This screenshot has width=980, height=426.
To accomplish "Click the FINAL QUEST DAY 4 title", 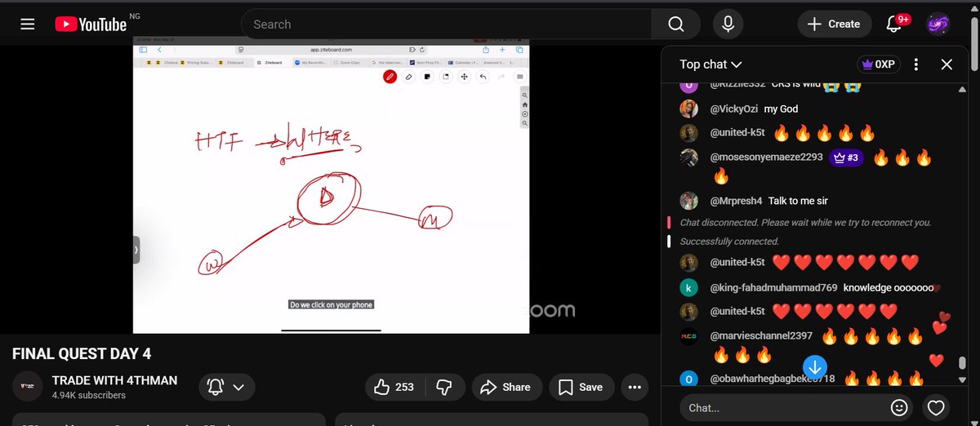I will click(x=82, y=354).
